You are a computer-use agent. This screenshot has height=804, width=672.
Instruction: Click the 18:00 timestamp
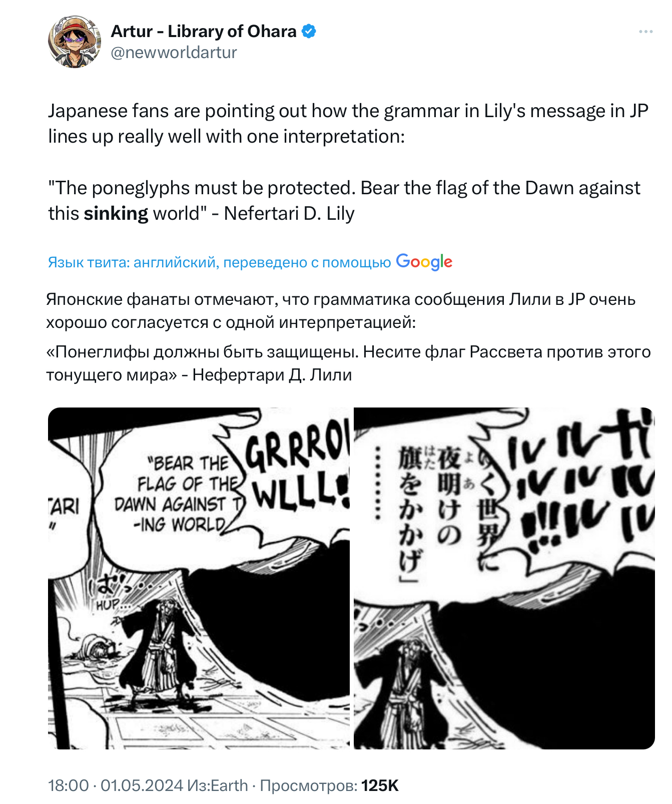click(69, 785)
